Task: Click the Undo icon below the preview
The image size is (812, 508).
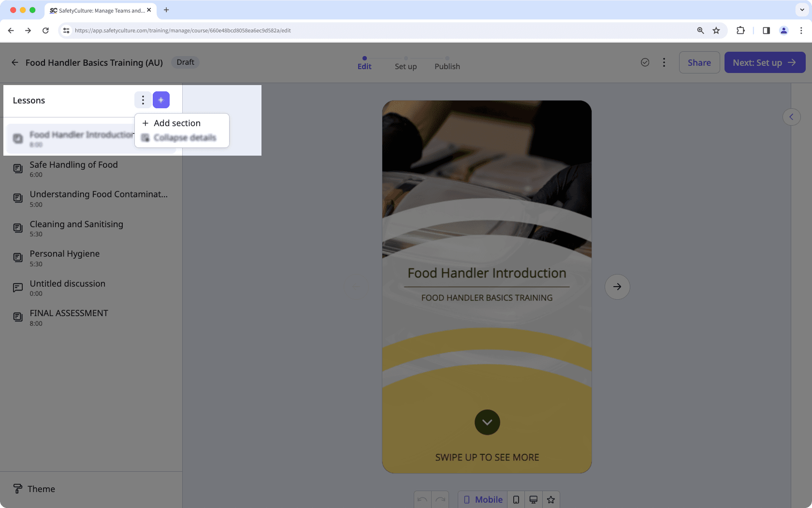Action: [422, 499]
